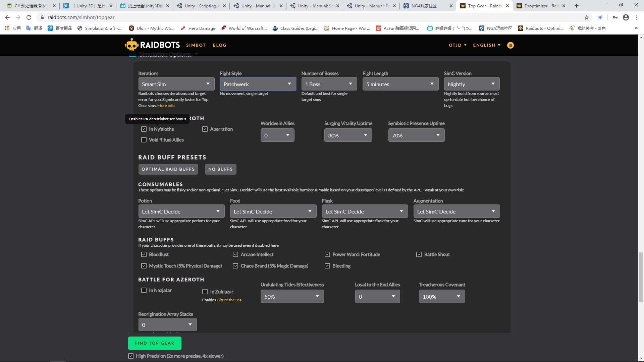Screen dimensions: 644x362
Task: Click the password key icon in toolbar
Action: (x=615, y=17)
